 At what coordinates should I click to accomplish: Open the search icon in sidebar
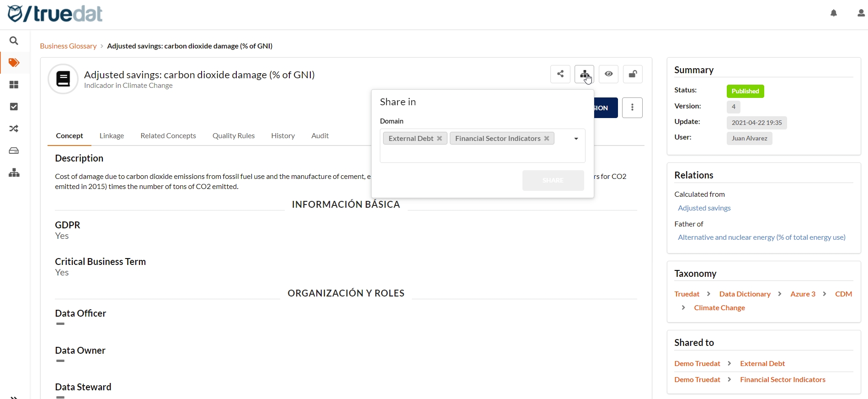14,41
